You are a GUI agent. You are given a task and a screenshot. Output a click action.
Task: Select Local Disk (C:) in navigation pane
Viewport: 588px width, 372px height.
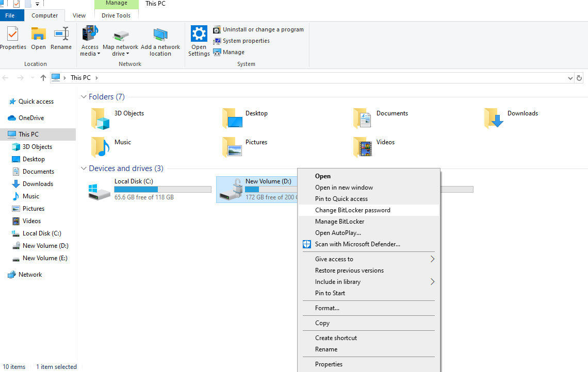(38, 233)
